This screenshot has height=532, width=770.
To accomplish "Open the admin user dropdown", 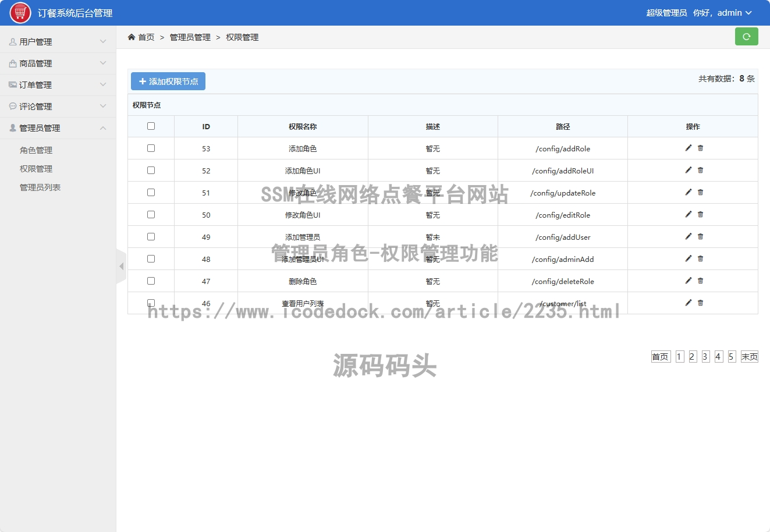I will 734,13.
